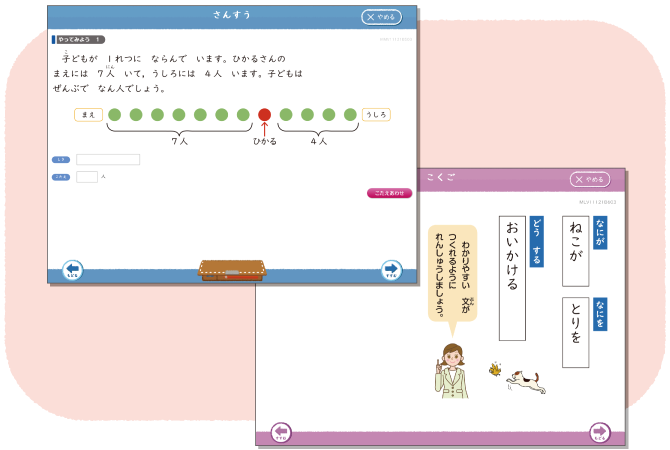Click the しき blue label

tap(61, 159)
